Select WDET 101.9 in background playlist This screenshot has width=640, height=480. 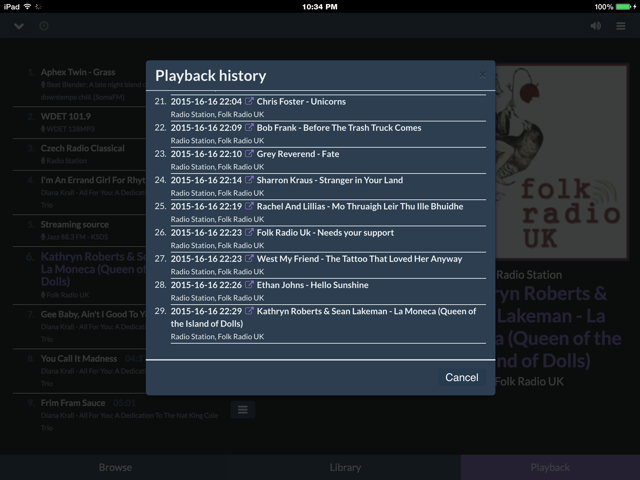coord(66,116)
